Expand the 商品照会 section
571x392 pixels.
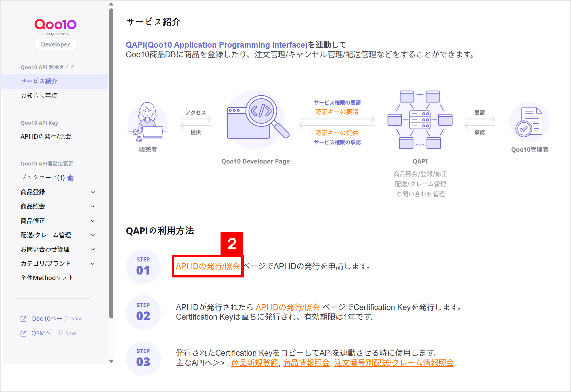(93, 206)
